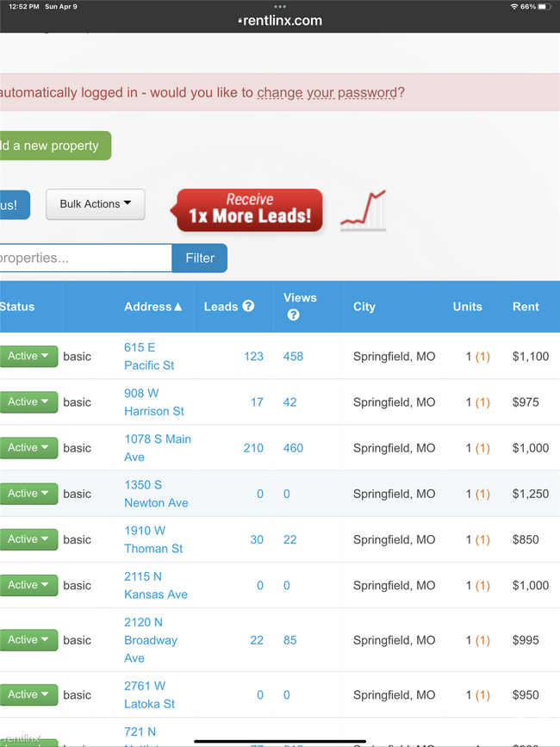
Task: Sort by the City column header
Action: coord(364,307)
